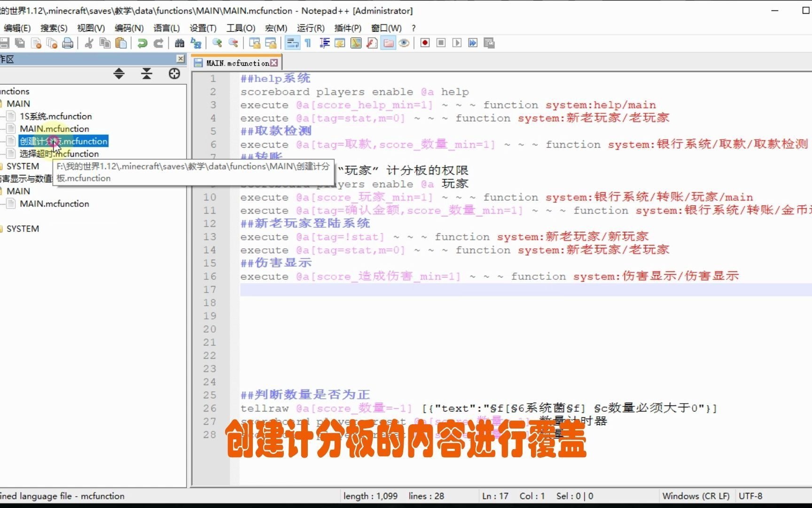Collapse all folders in the workspace panel
812x508 pixels.
[x=147, y=74]
